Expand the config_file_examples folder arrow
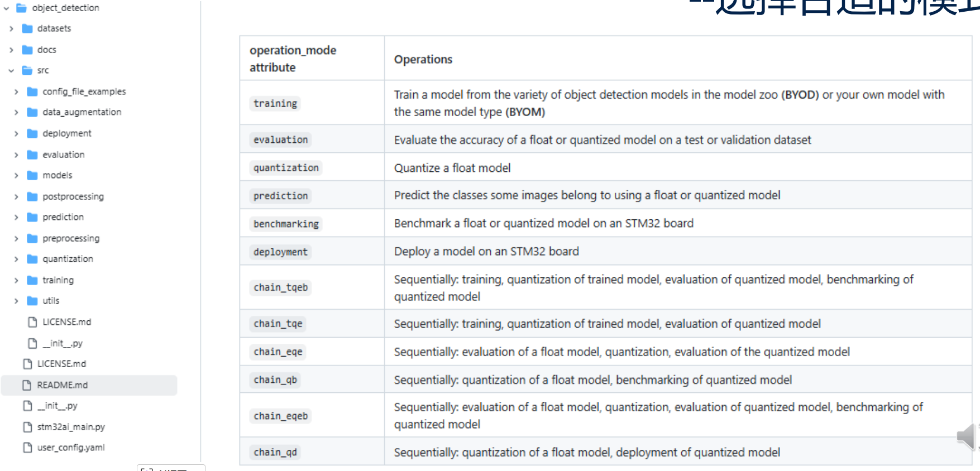Viewport: 980px width, 471px height. coord(16,92)
